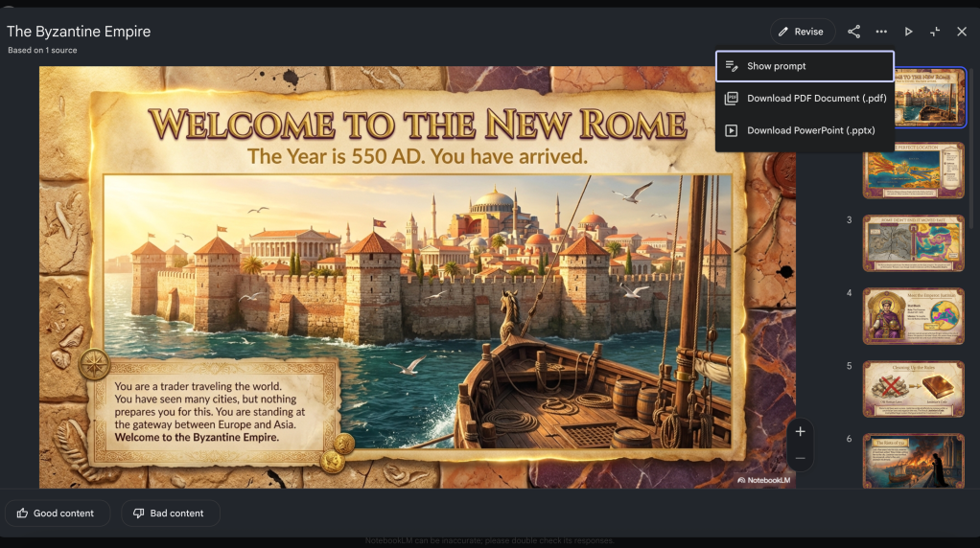Open slide 3 thumbnail about Rome moving east
The width and height of the screenshot is (980, 548).
click(x=913, y=243)
